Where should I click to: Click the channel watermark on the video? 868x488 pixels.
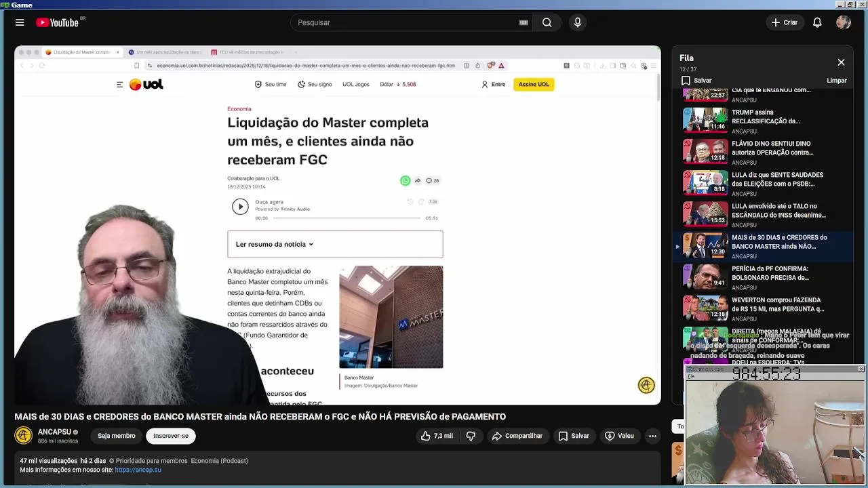(x=646, y=385)
